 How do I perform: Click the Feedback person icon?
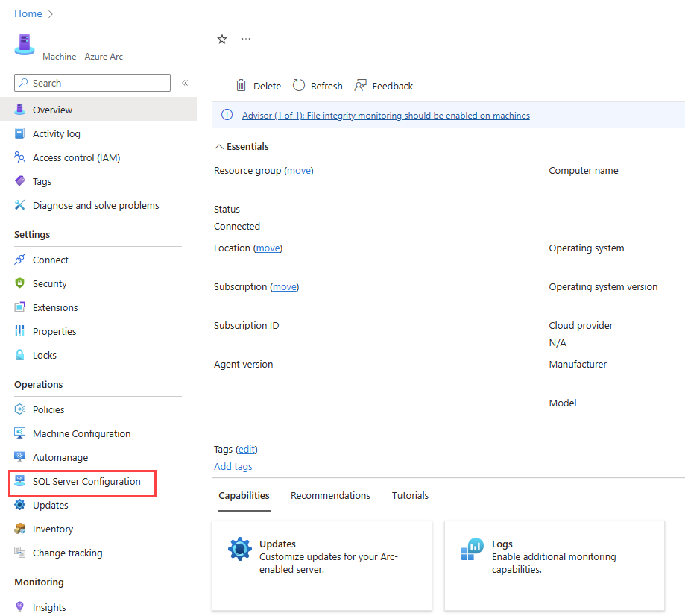click(361, 85)
